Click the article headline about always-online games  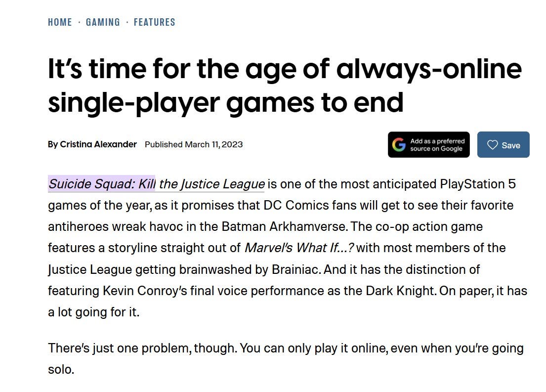(x=284, y=85)
